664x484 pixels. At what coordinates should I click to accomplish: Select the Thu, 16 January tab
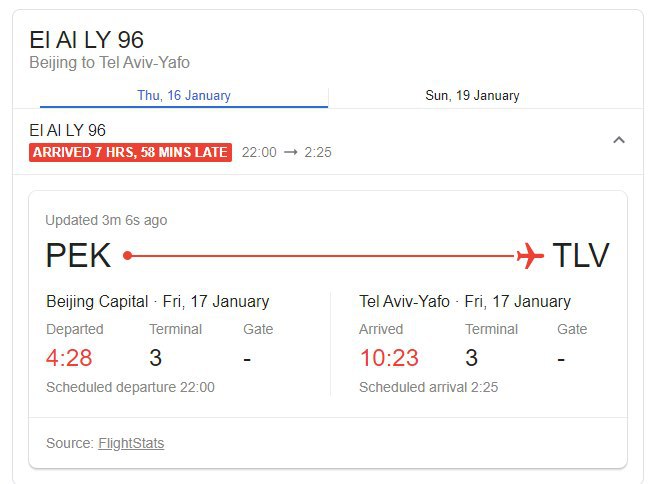click(x=184, y=96)
